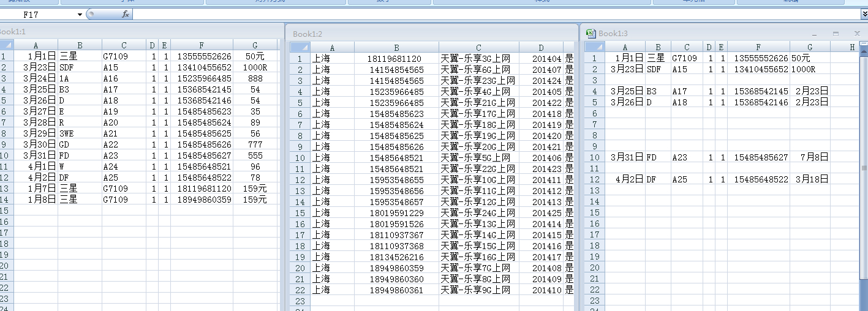Activate the Book1:2 window title
868x311 pixels.
point(308,34)
